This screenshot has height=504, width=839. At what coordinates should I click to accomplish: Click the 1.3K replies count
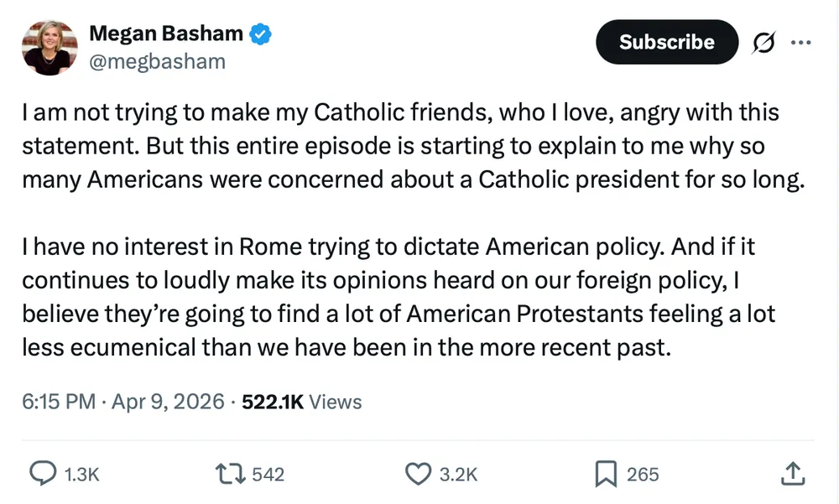coord(82,475)
